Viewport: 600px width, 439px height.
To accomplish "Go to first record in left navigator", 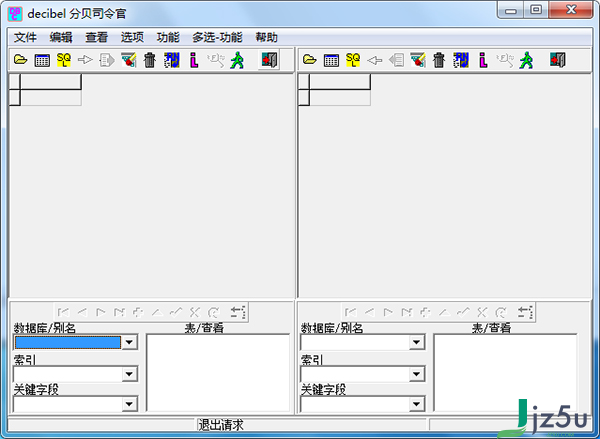I will click(x=64, y=312).
